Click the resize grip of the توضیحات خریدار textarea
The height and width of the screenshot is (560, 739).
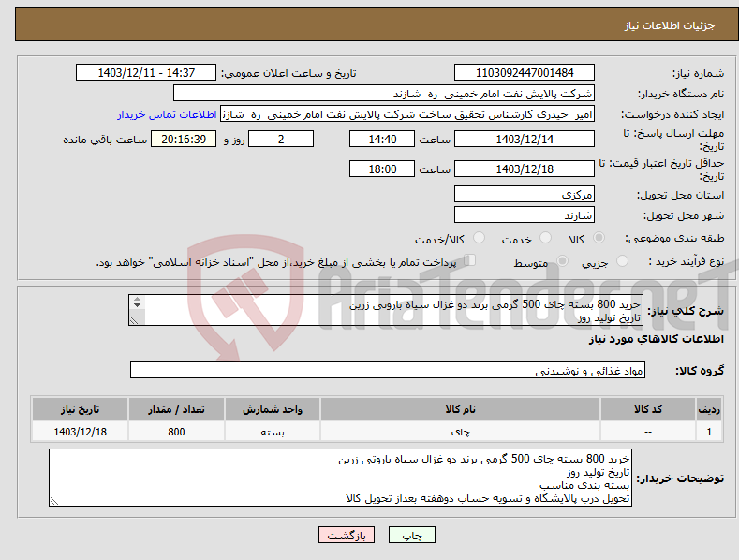(54, 502)
